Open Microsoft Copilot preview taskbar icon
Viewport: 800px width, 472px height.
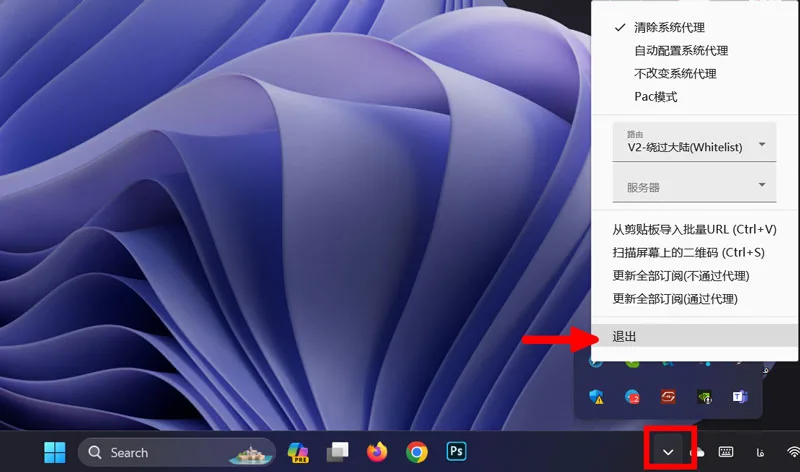(298, 453)
